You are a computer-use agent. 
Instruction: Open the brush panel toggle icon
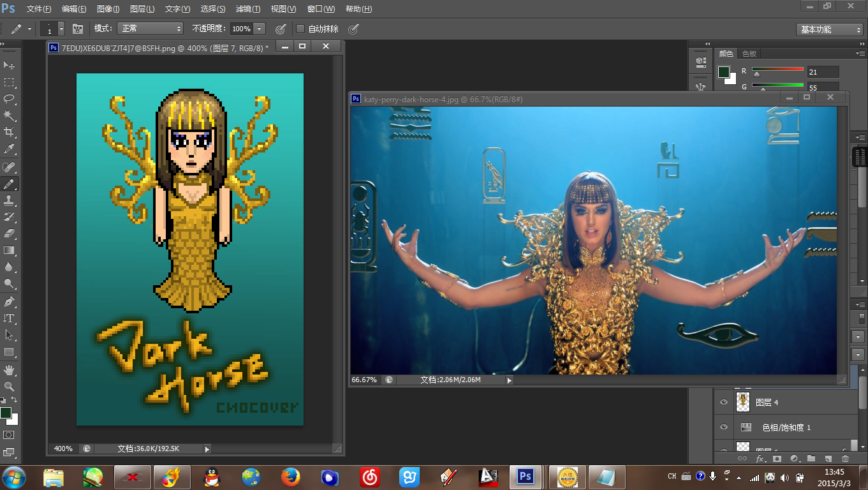[78, 29]
